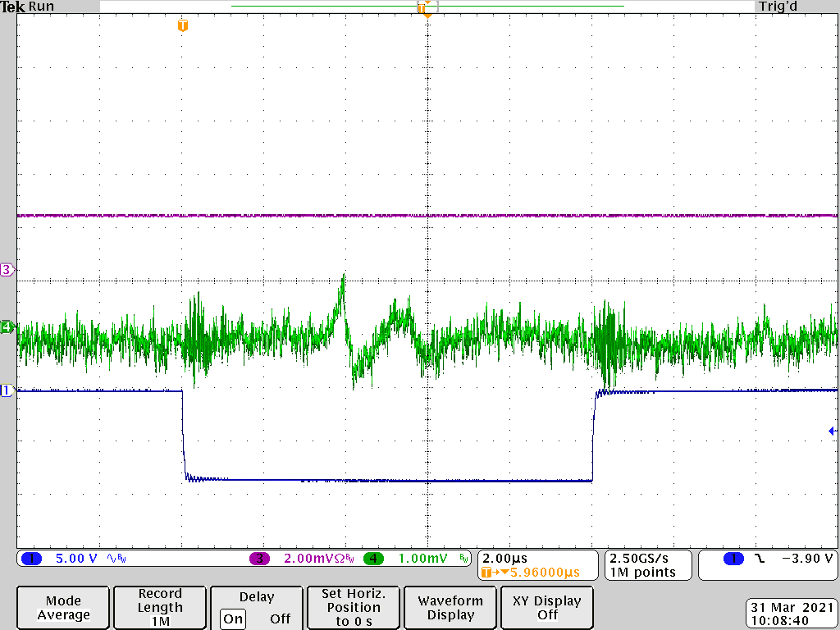The width and height of the screenshot is (840, 630).
Task: Open the Record Length 1M selector
Action: click(160, 608)
